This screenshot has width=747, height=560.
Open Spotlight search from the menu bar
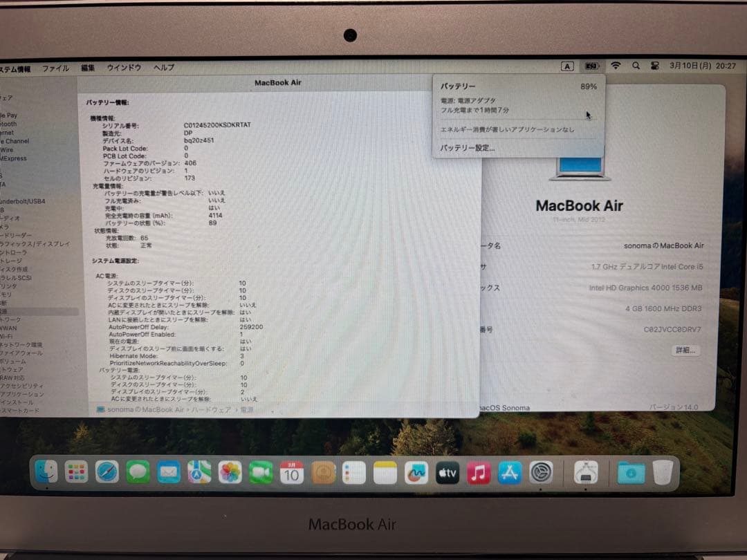[636, 66]
